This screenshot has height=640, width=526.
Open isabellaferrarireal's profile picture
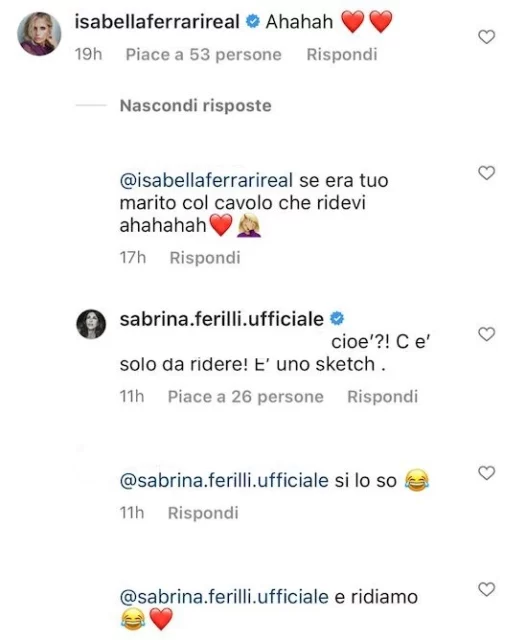(x=39, y=34)
